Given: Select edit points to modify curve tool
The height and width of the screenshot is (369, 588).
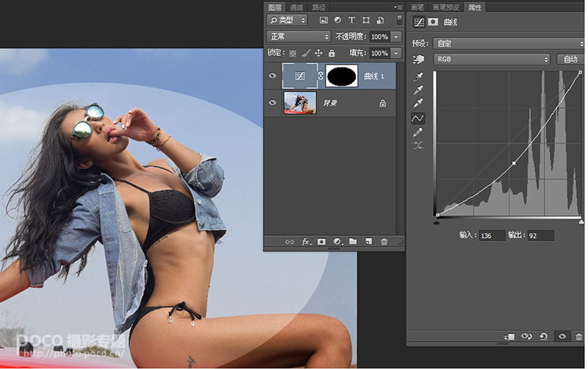Looking at the screenshot, I should coord(417,118).
